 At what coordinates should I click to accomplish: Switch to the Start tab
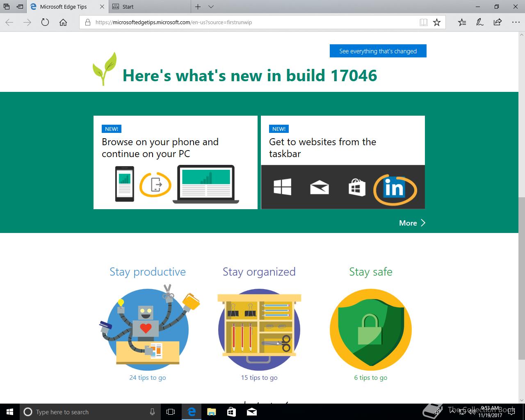point(150,7)
